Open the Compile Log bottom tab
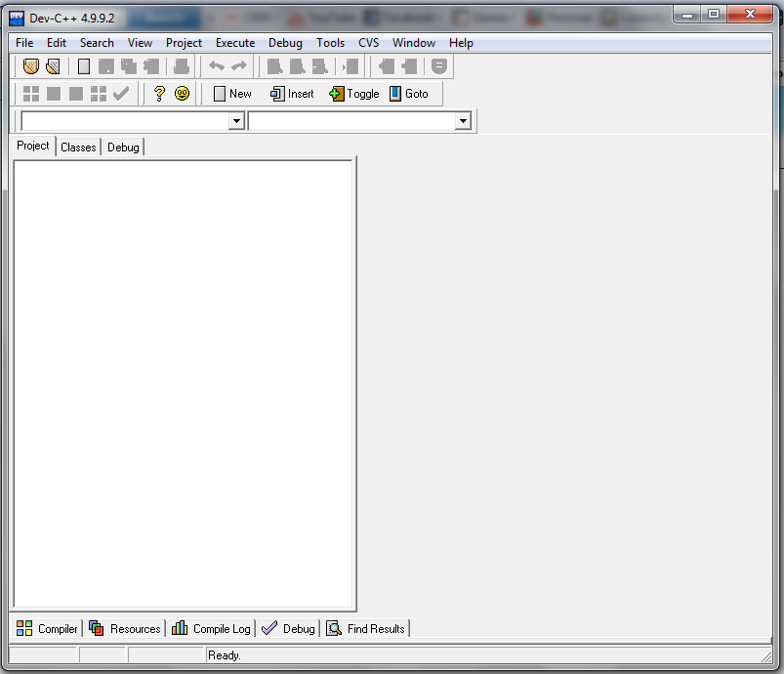This screenshot has width=784, height=674. click(211, 629)
